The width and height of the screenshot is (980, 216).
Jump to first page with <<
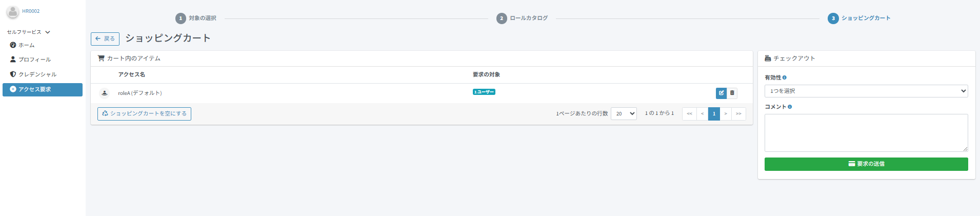689,114
